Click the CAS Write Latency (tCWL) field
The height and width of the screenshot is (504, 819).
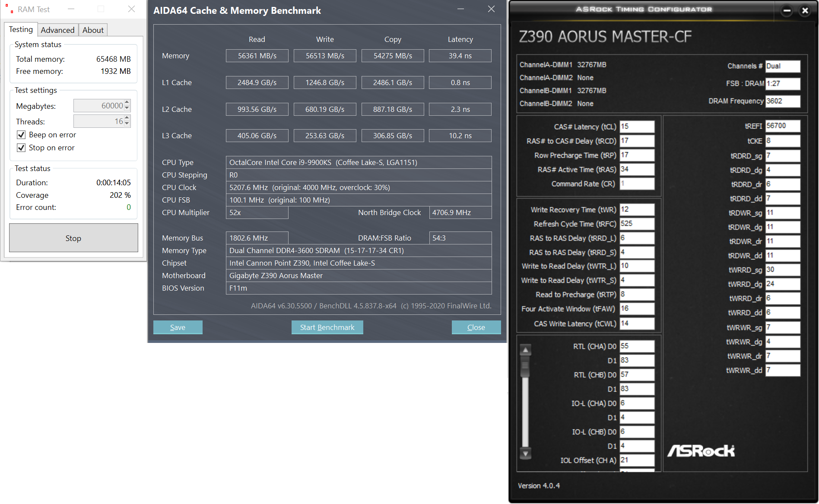tap(637, 323)
